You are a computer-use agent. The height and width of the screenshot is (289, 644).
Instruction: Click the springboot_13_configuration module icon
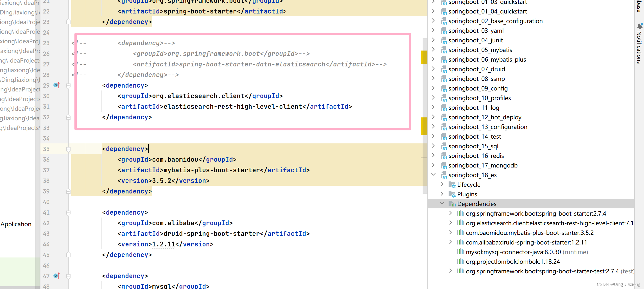click(x=444, y=127)
